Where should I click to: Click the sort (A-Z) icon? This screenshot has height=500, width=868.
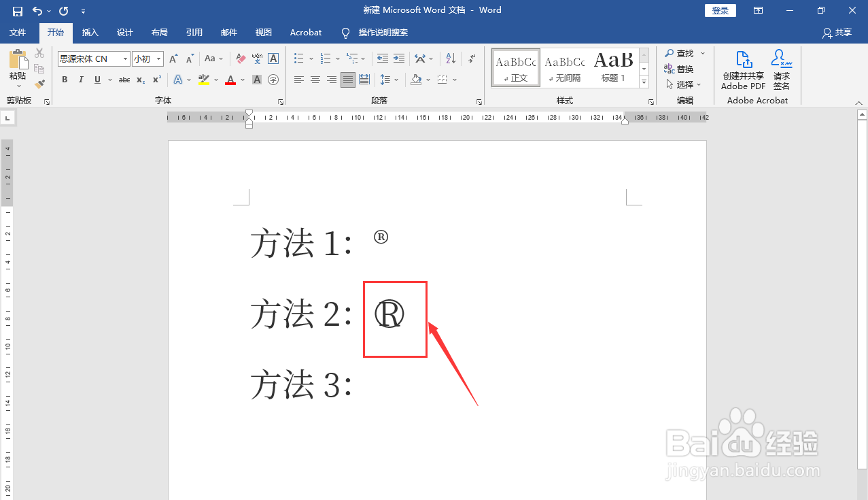click(x=449, y=59)
